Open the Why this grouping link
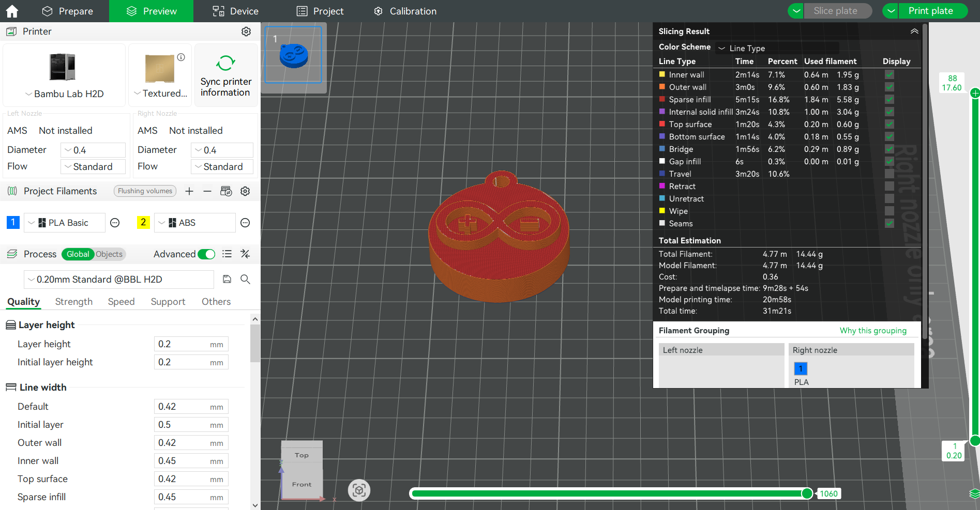Screen dimensions: 980x510 [873, 331]
